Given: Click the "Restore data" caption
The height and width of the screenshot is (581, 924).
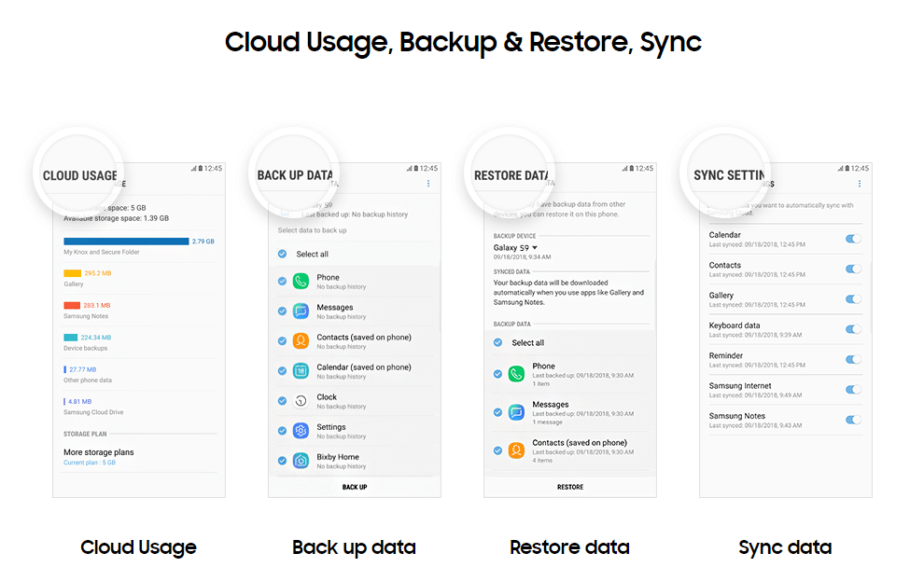Looking at the screenshot, I should point(570,547).
